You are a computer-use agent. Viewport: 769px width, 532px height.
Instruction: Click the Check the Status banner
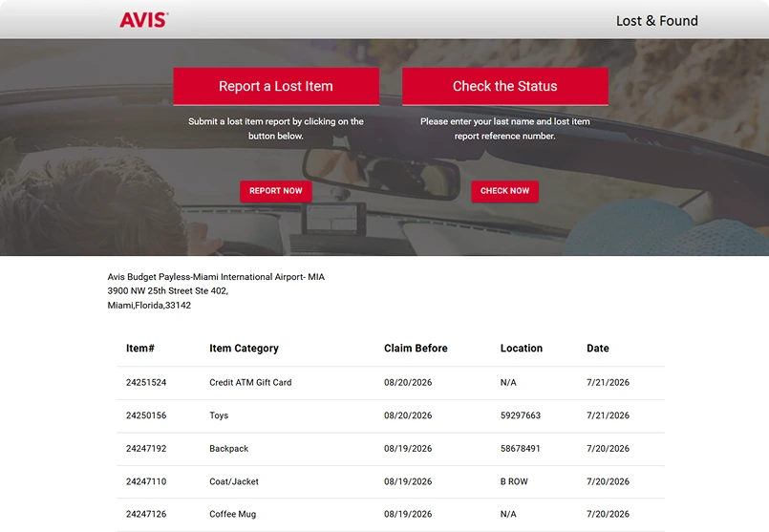[x=505, y=86]
